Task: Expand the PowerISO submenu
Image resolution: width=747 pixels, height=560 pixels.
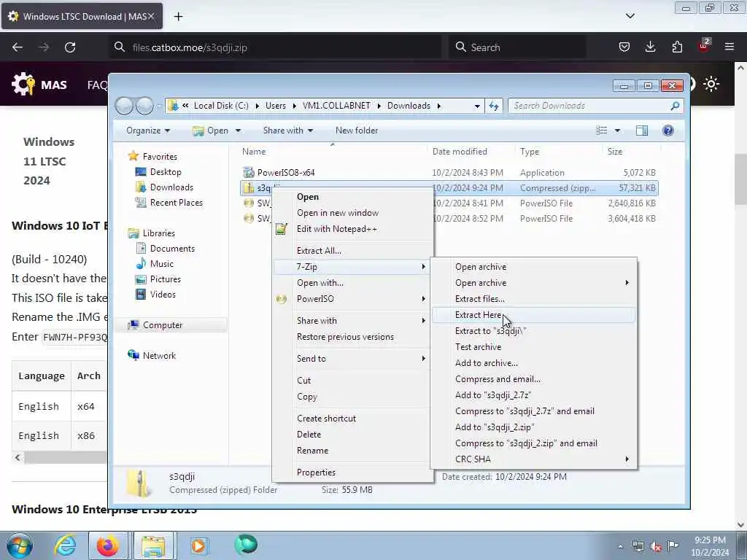Action: click(x=352, y=299)
